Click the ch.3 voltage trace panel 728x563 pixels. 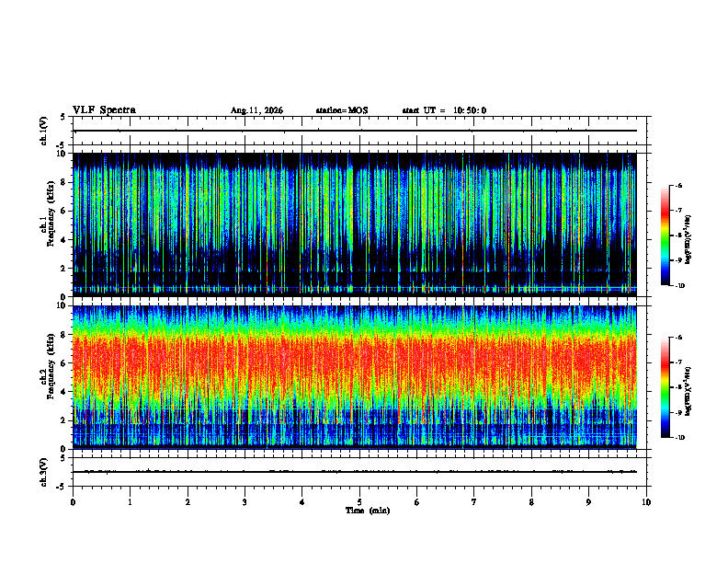tap(359, 472)
